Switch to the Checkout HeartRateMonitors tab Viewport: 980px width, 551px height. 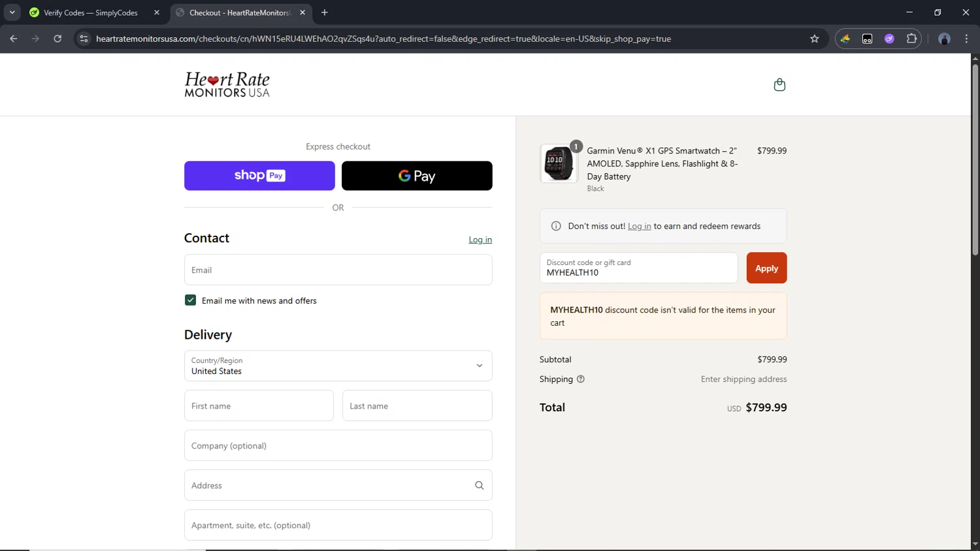[x=240, y=12]
